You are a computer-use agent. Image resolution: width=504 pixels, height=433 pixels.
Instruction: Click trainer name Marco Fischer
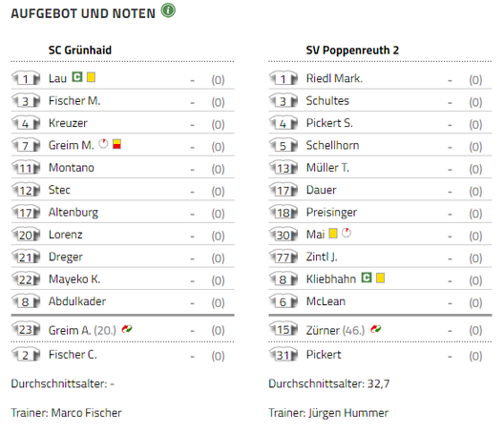[x=87, y=413]
